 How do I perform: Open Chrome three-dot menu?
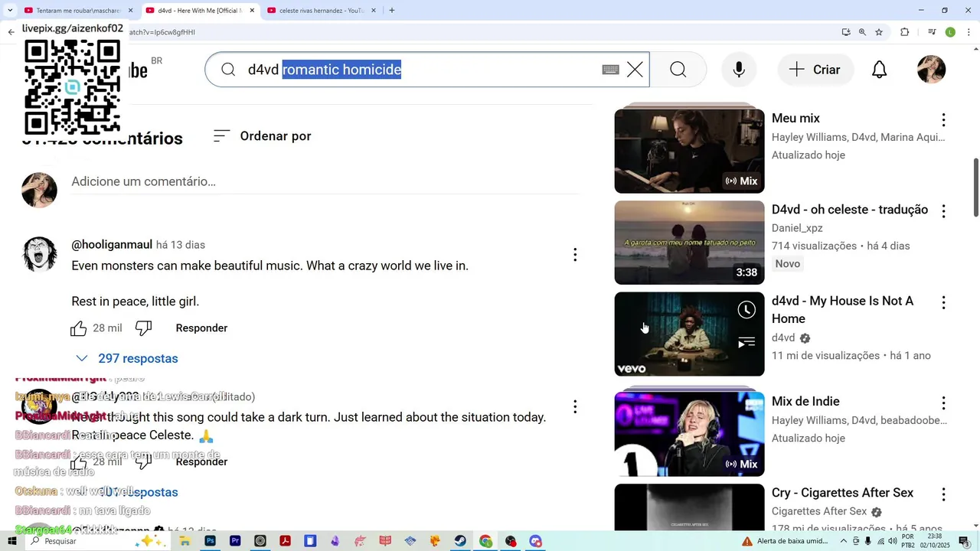pyautogui.click(x=969, y=32)
